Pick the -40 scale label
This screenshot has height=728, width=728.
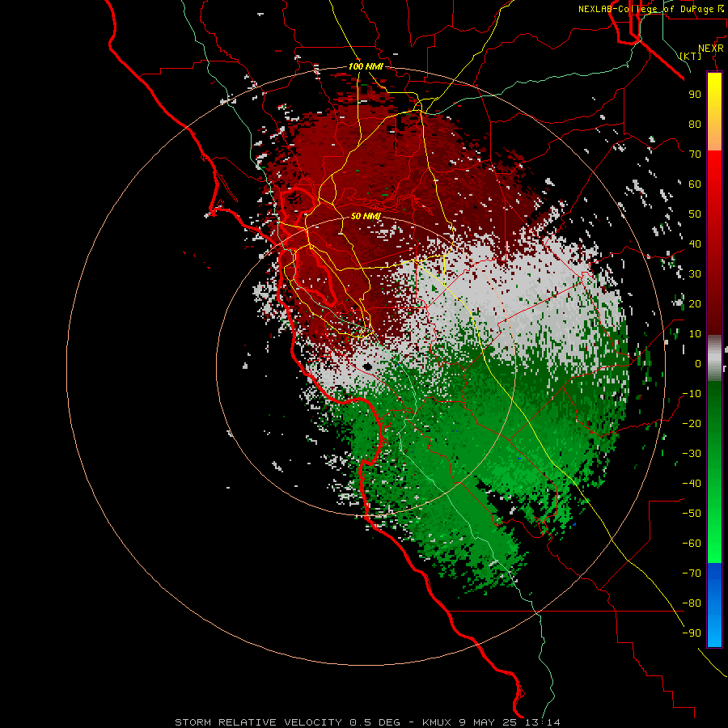(692, 484)
